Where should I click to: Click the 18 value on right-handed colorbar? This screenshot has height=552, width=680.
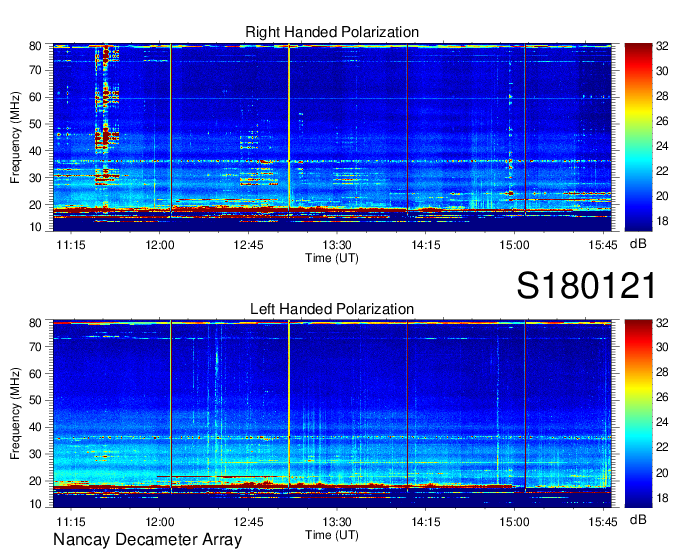pyautogui.click(x=662, y=221)
